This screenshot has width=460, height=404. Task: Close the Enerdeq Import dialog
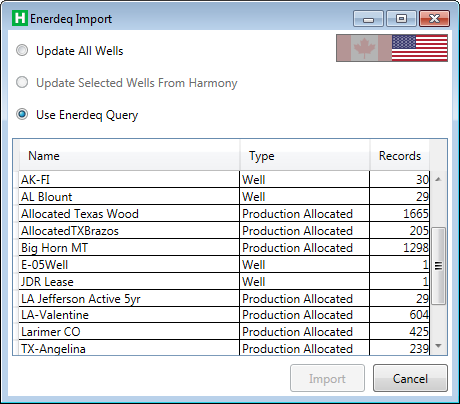[434, 19]
